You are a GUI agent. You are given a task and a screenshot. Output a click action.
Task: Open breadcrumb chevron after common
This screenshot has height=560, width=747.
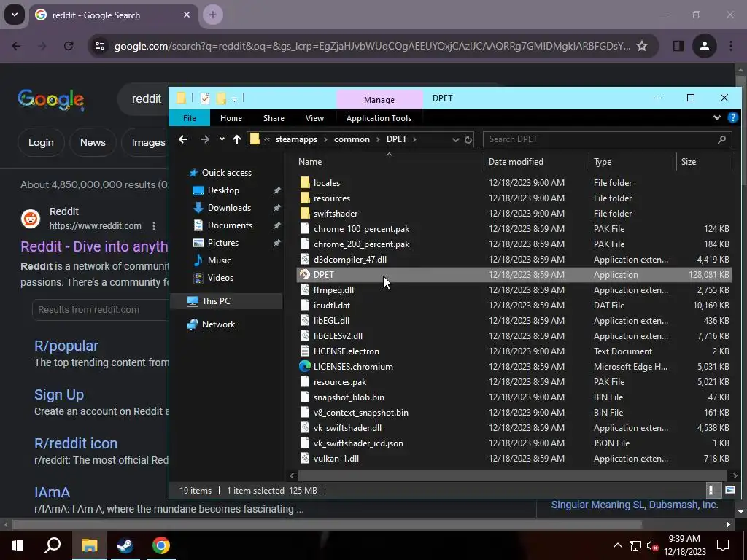[378, 139]
